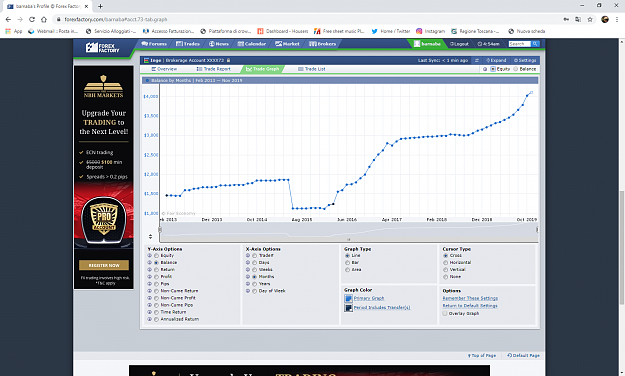Click the eye icon beside Weeks in X-Axis Options

(x=248, y=270)
